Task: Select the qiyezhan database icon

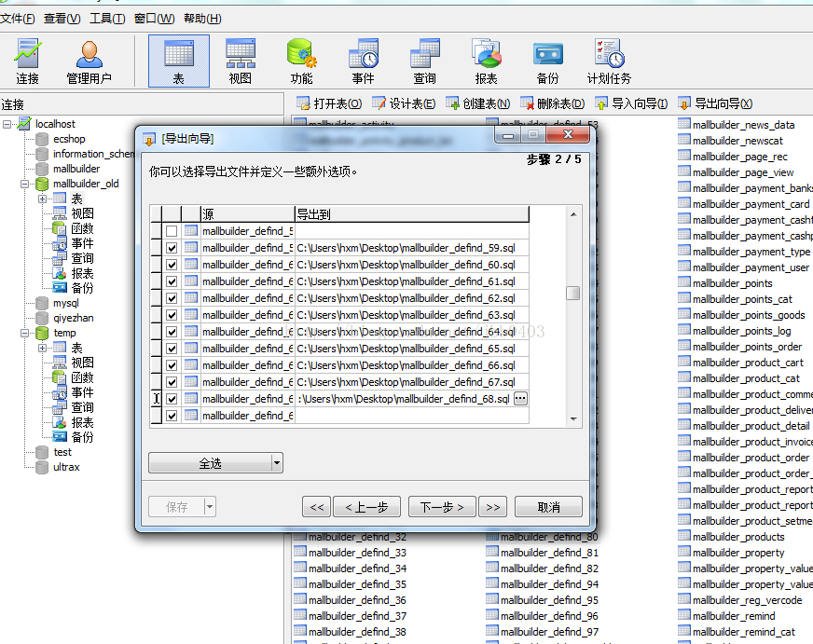Action: (x=43, y=318)
